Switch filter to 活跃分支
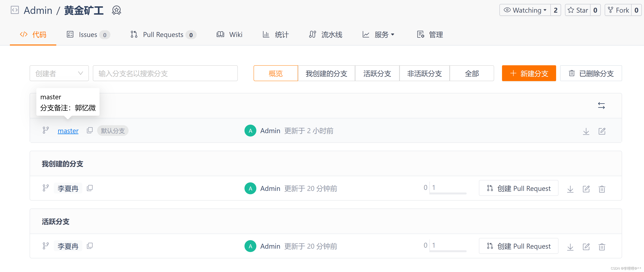This screenshot has width=644, height=272. coord(377,73)
